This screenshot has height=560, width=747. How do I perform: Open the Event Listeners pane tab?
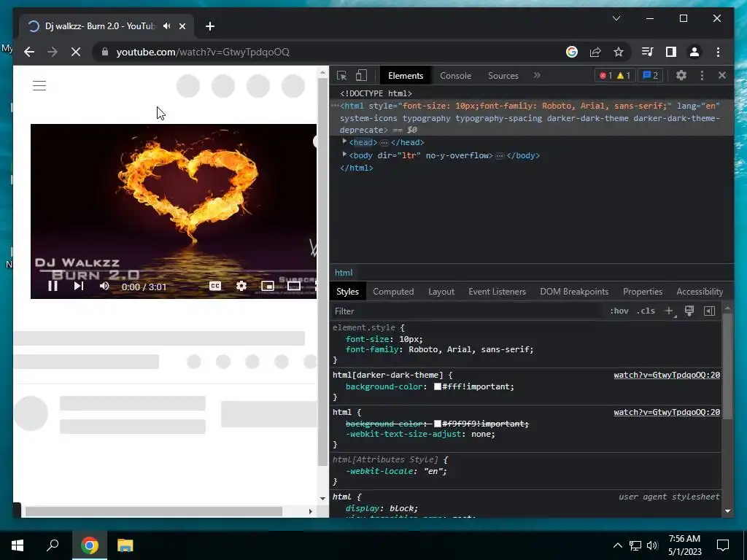pos(497,292)
